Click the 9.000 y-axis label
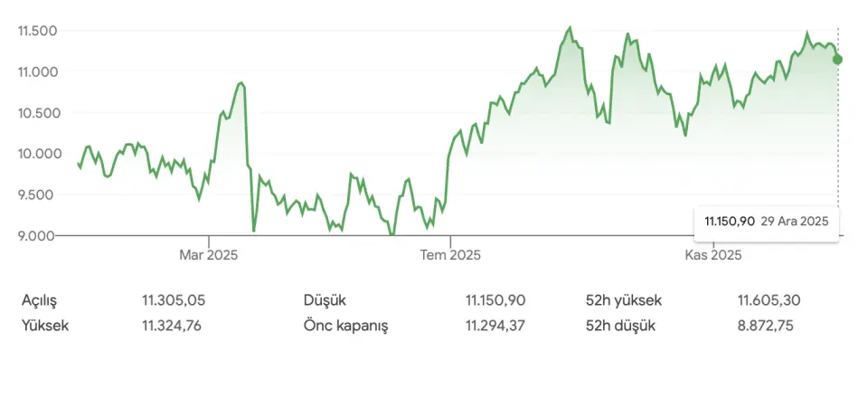 tap(37, 236)
